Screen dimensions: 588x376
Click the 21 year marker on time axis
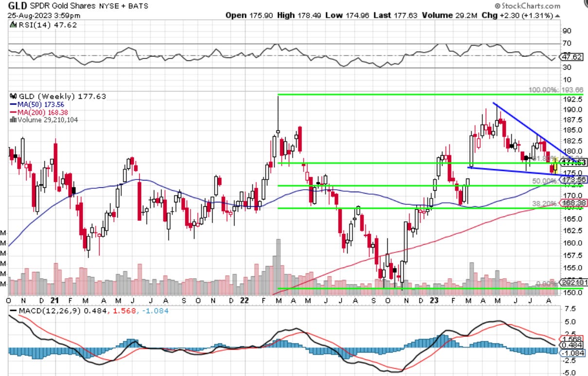(55, 301)
